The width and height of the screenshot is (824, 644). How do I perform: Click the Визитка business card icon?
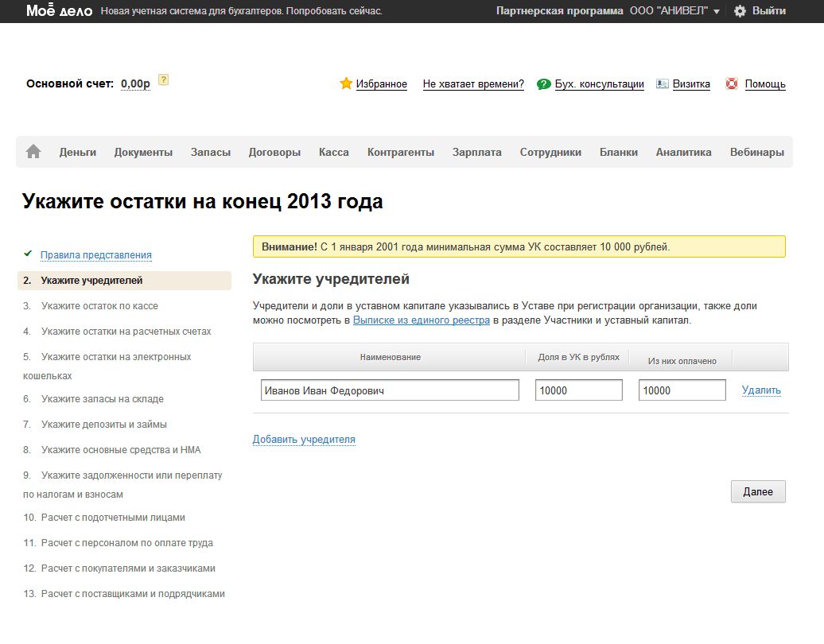(663, 83)
